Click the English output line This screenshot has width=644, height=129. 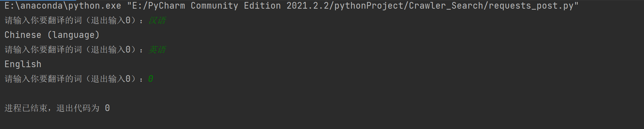pos(23,64)
